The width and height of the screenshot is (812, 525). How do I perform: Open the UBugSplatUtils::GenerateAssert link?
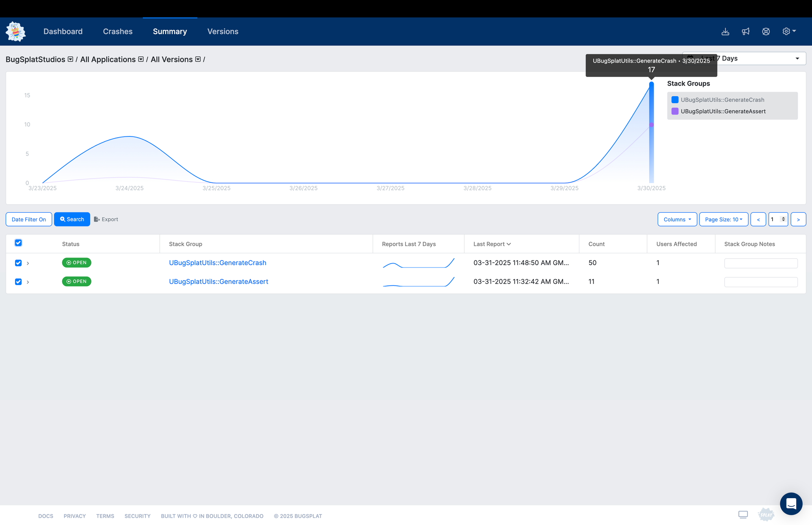click(218, 282)
